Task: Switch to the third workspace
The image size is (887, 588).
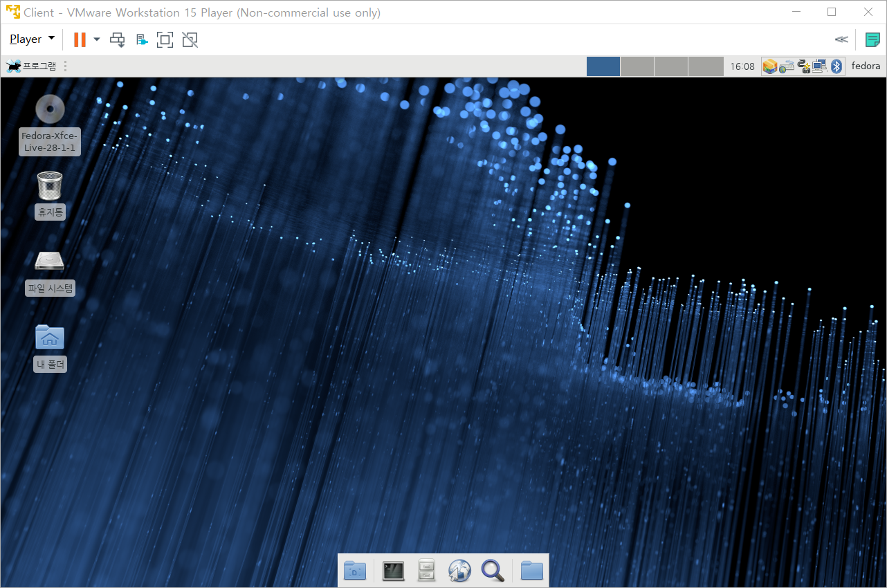Action: (x=671, y=66)
